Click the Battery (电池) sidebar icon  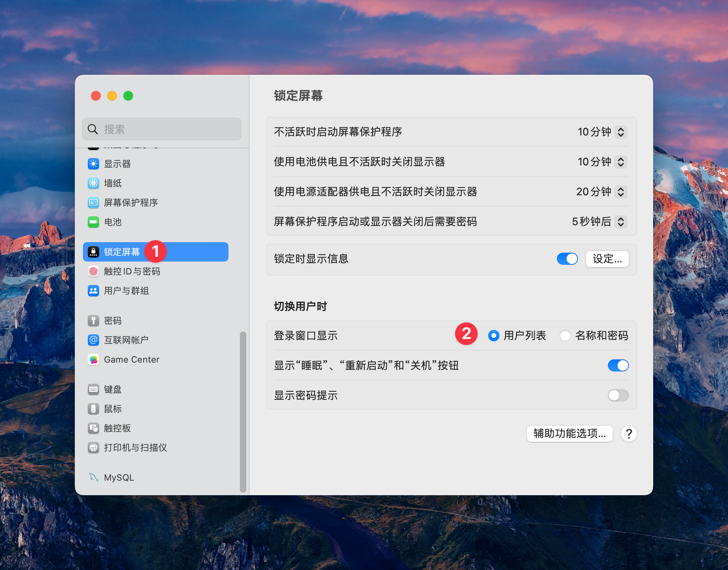(x=93, y=222)
